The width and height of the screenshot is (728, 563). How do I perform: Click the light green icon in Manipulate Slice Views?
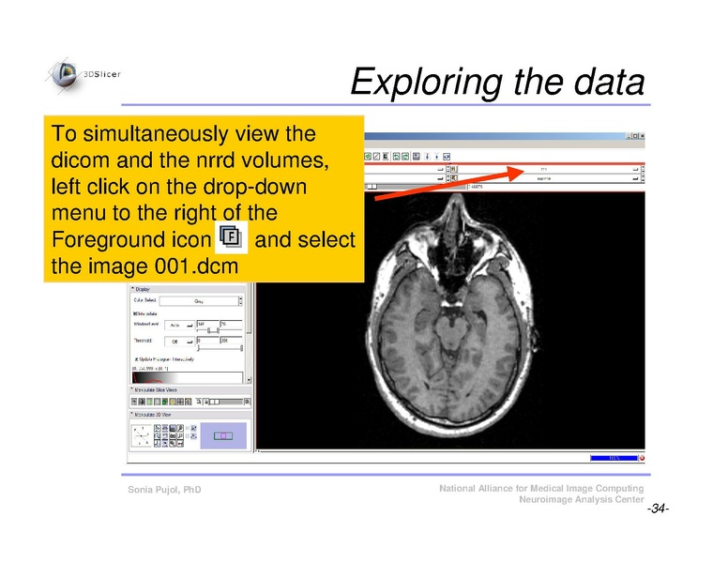tap(149, 402)
